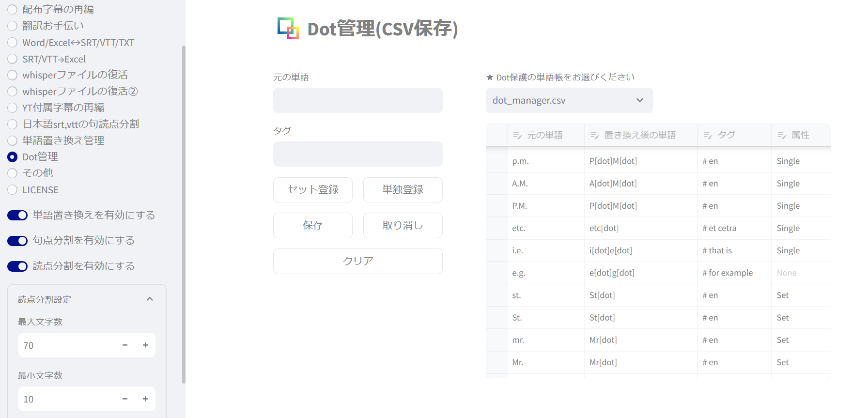868x418 pixels.
Task: Click the 属性 column header icon
Action: point(782,136)
